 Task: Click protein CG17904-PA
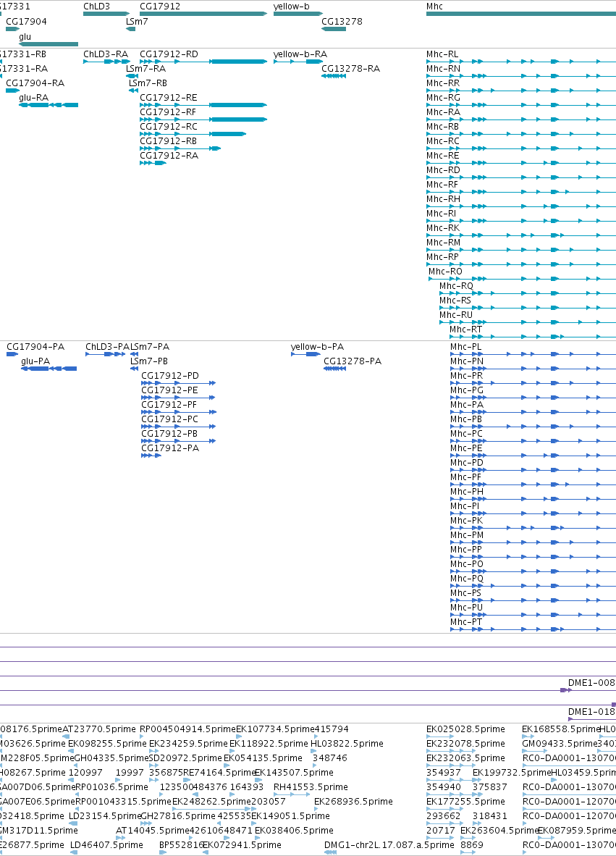pos(35,347)
